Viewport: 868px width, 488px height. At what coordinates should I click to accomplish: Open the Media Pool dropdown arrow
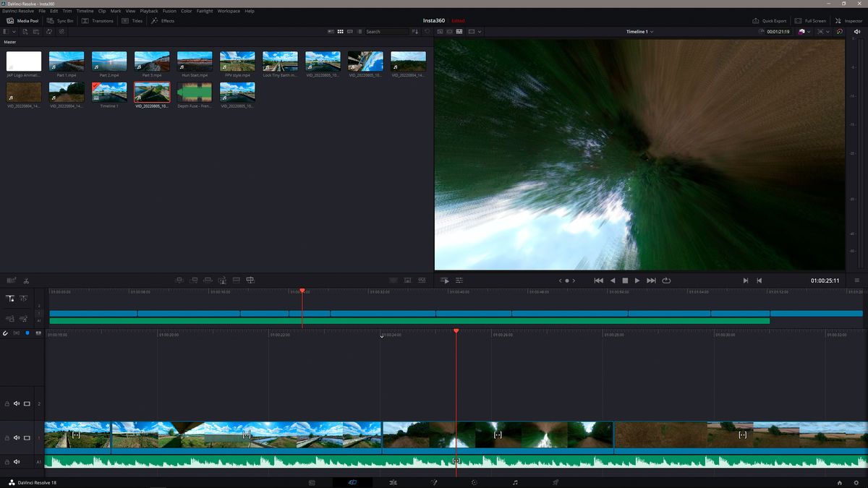(14, 31)
